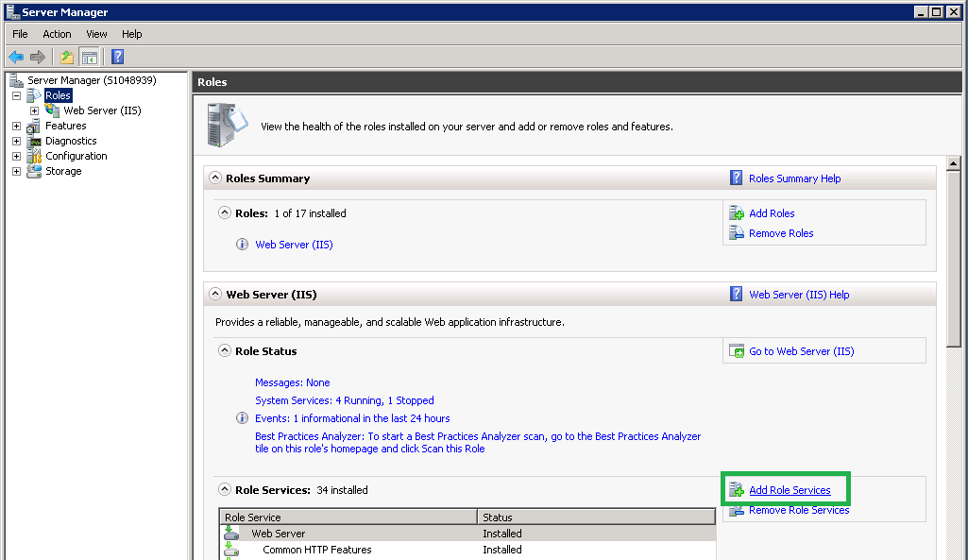Screen dimensions: 968x560
Task: Click the Best Practices Analyzer message link
Action: click(478, 443)
